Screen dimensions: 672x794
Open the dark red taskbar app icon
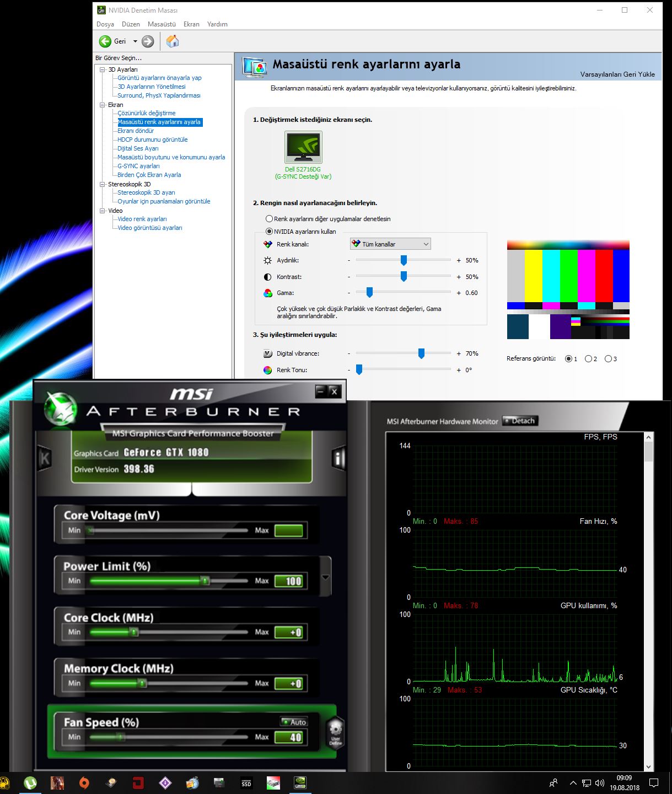coord(138,783)
